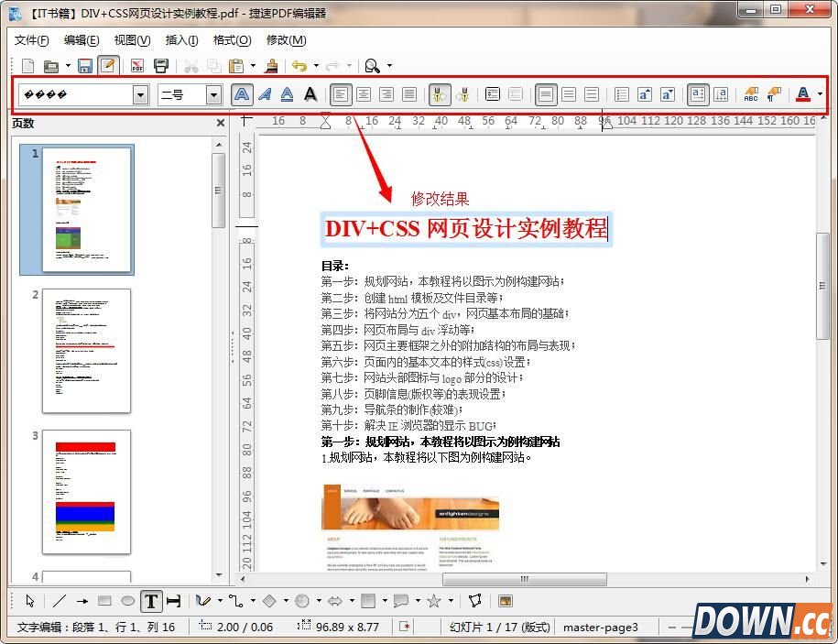
Task: Toggle italic text formatting
Action: pos(264,94)
